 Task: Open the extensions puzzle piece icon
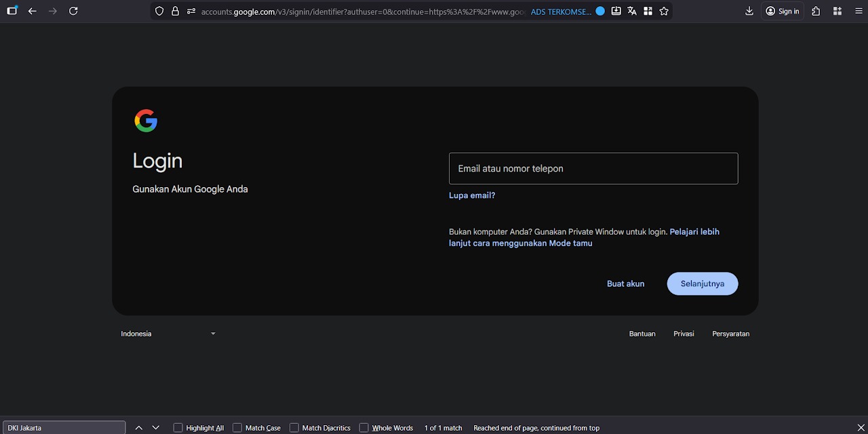[816, 11]
